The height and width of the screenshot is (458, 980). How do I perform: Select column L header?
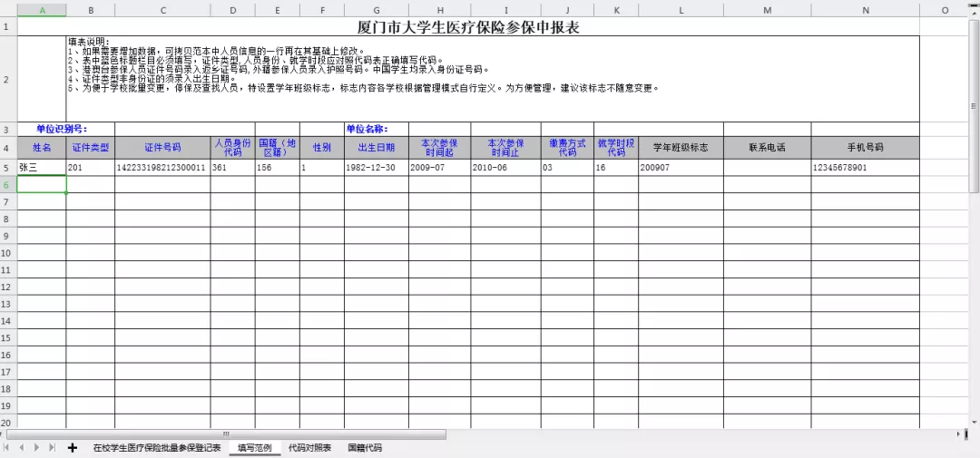681,10
